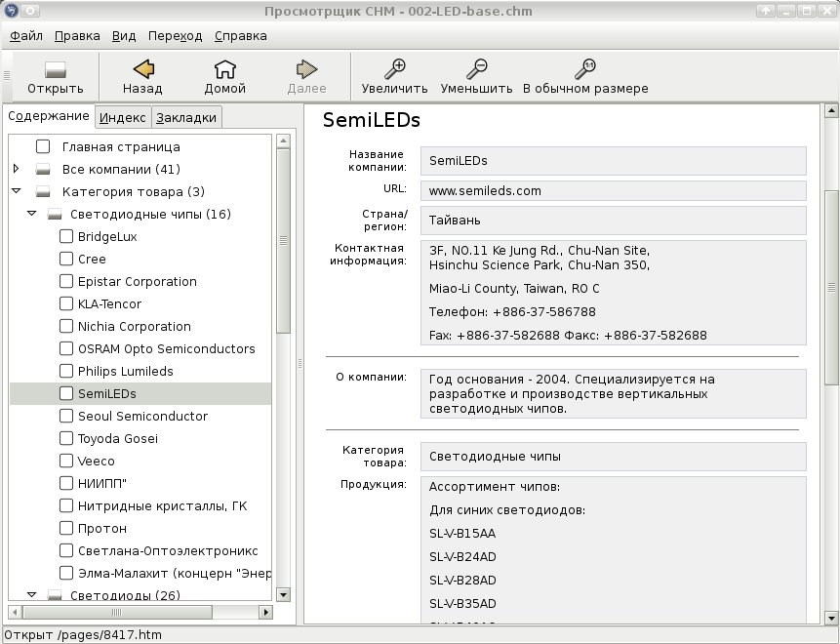Image resolution: width=840 pixels, height=644 pixels.
Task: Click the tree horizontal scroll right arrow
Action: [x=265, y=612]
